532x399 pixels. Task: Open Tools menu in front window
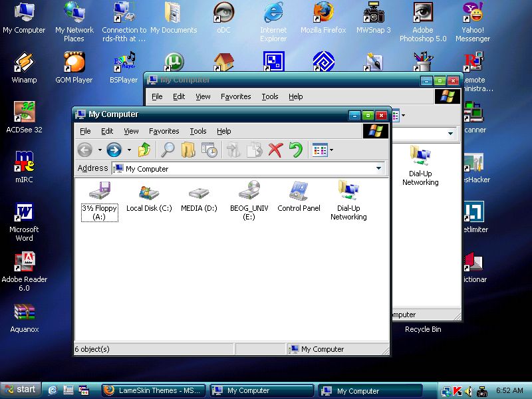click(198, 131)
